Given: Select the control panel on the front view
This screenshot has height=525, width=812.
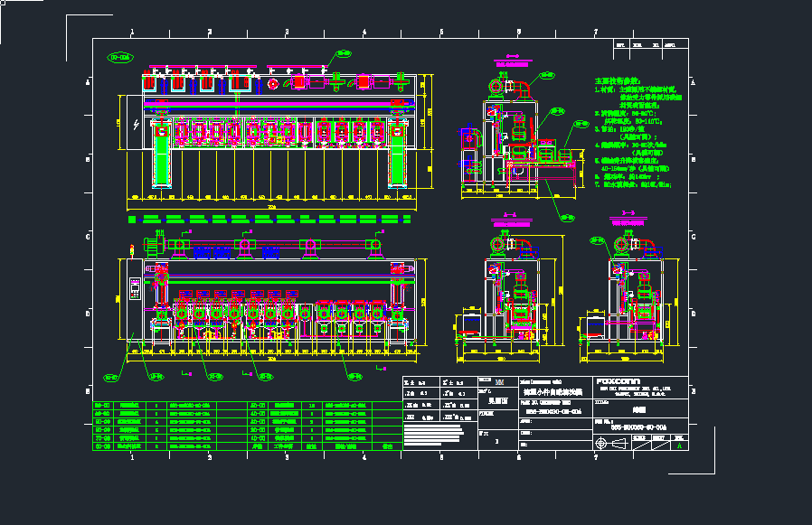Looking at the screenshot, I should (135, 289).
